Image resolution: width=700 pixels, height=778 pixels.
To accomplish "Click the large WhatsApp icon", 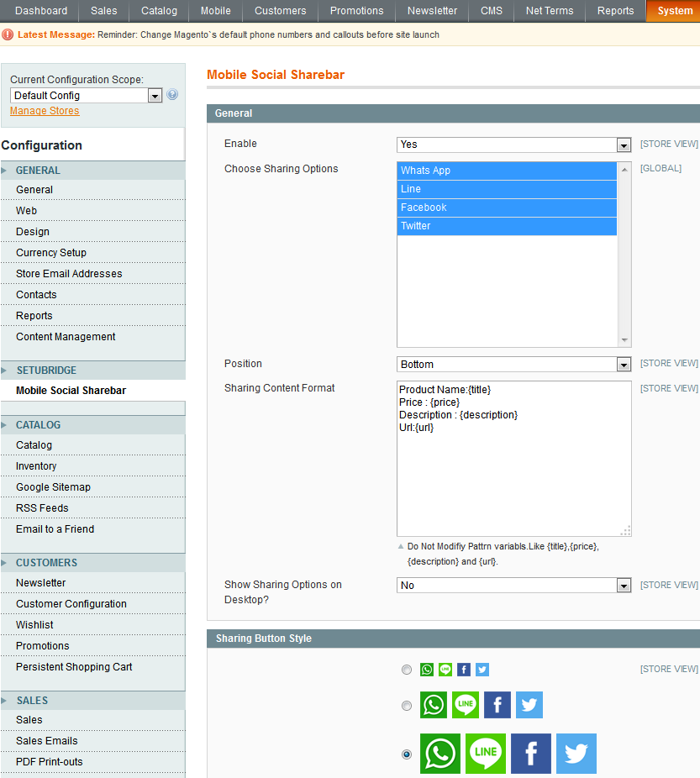I will (x=440, y=754).
